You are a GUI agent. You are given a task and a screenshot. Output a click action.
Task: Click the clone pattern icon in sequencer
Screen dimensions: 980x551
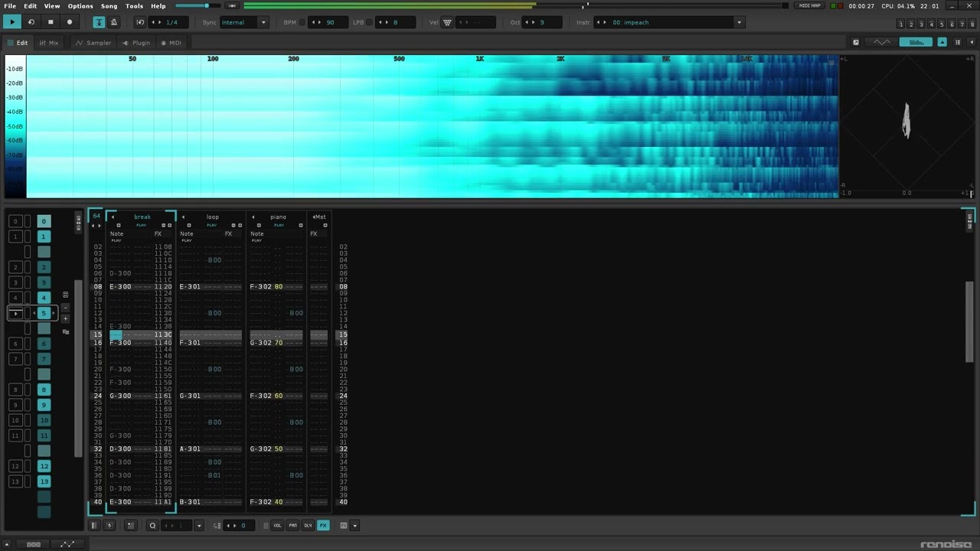[x=66, y=331]
